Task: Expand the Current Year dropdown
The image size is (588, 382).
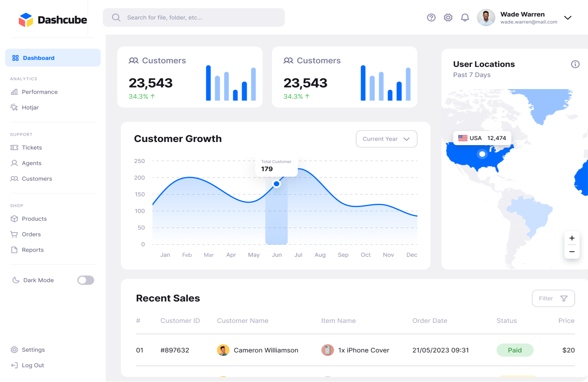Action: point(387,139)
